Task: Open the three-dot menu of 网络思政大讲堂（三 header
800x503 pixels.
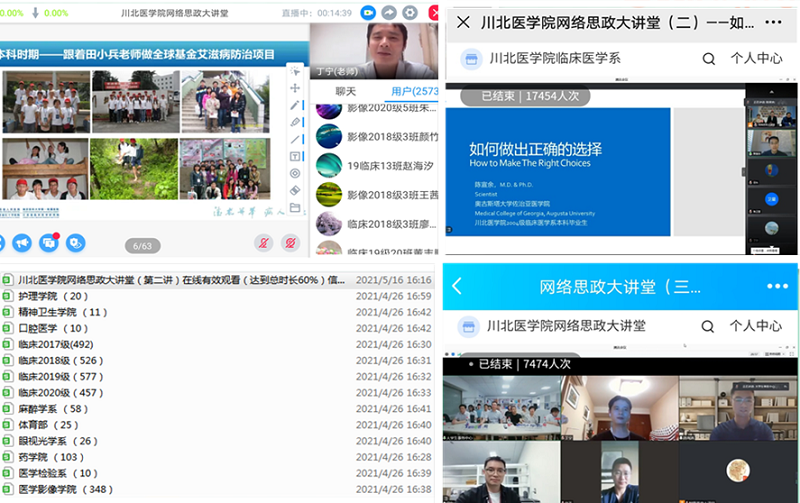Action: coord(777,286)
